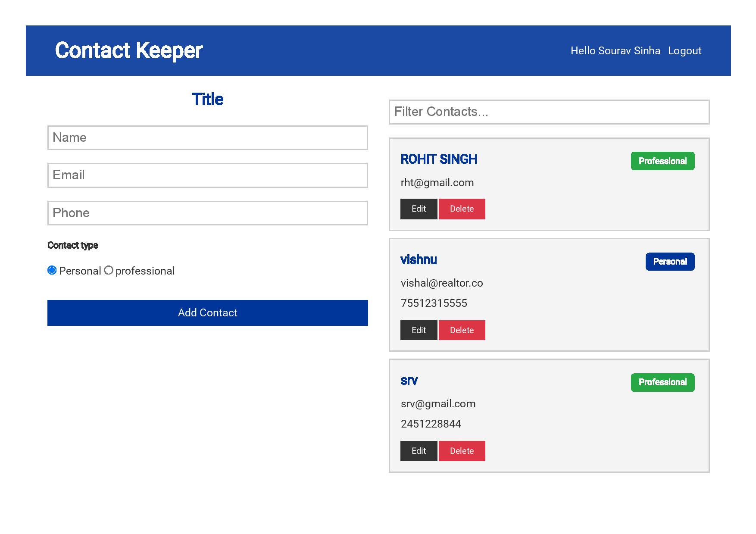
Task: Edit the srv contact
Action: pyautogui.click(x=419, y=451)
